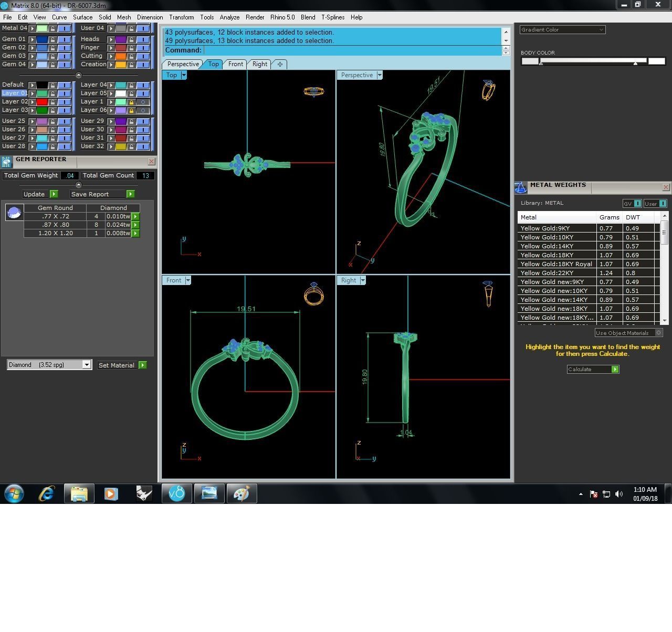
Task: Collapse Gem Reporter totals with the round arrow
Action: [x=79, y=185]
